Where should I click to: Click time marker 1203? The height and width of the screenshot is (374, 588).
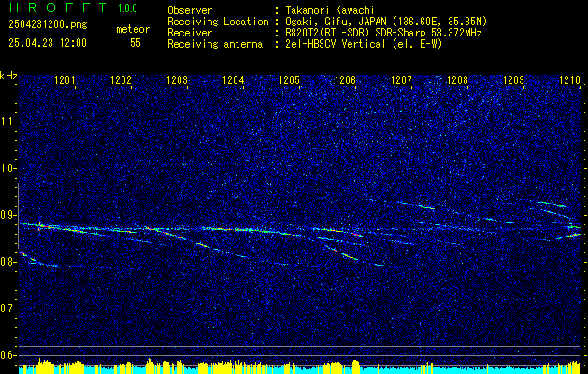tap(177, 80)
